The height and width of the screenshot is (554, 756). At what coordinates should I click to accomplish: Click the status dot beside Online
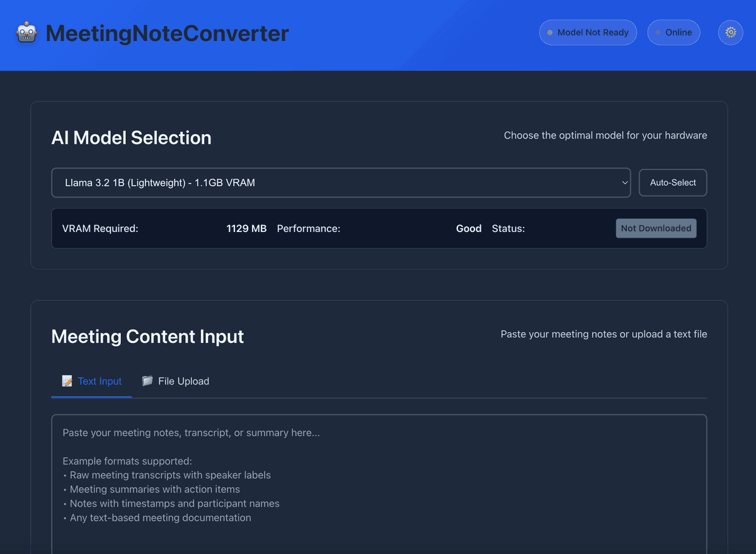pyautogui.click(x=658, y=33)
